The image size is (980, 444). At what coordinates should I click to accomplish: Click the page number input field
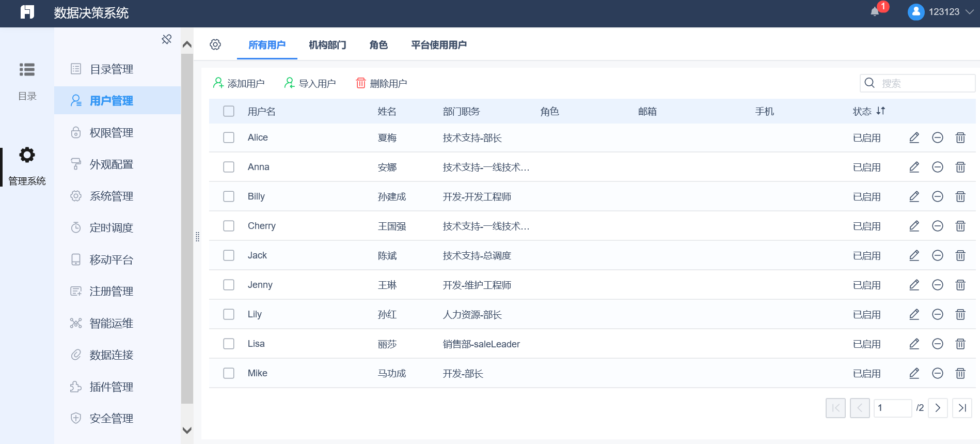(892, 408)
